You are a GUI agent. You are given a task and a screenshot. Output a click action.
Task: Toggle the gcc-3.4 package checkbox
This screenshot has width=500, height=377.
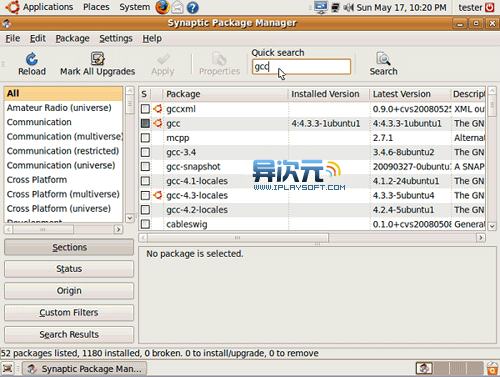[x=145, y=152]
